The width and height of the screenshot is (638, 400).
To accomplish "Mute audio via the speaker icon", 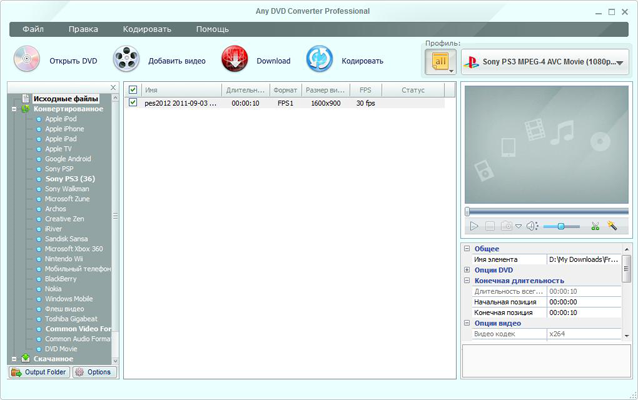I will pos(532,226).
